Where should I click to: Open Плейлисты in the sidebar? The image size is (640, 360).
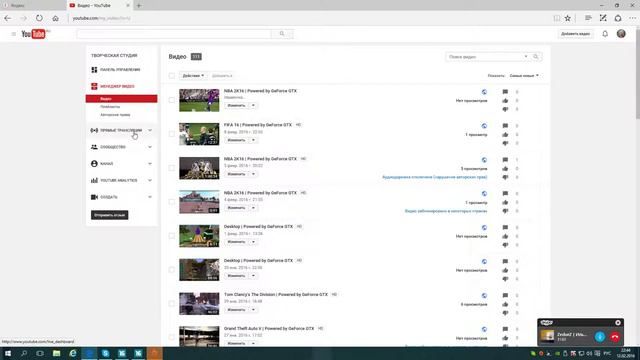(x=110, y=107)
